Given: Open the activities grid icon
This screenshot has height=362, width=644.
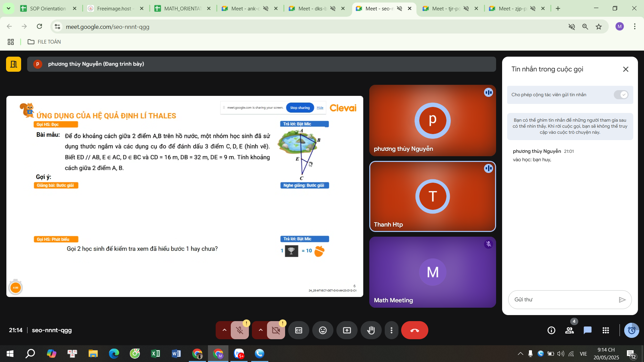Looking at the screenshot, I should [x=606, y=330].
